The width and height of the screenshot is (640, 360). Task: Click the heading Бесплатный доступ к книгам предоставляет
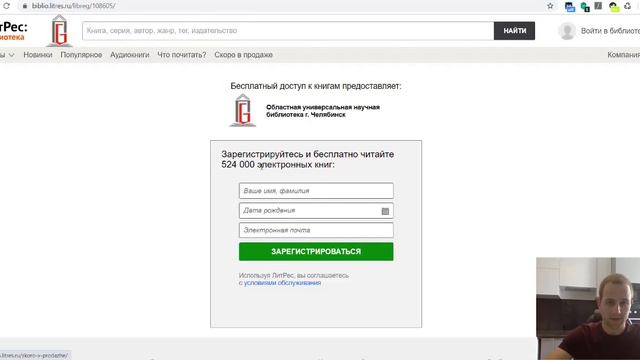point(316,86)
